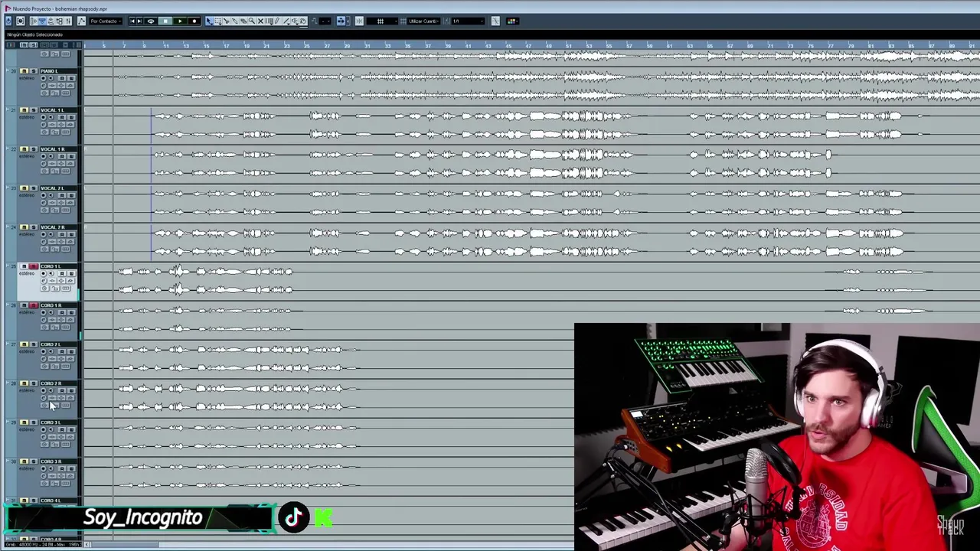Enable Write automation on VOCAL 1 L
Screen dimensions: 980x551
pos(71,117)
